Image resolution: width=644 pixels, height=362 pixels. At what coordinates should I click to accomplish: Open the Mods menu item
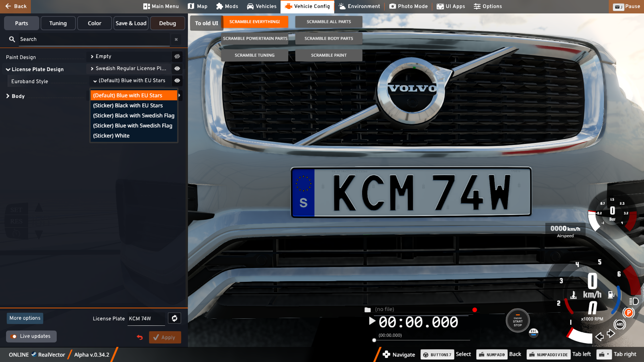coord(227,6)
